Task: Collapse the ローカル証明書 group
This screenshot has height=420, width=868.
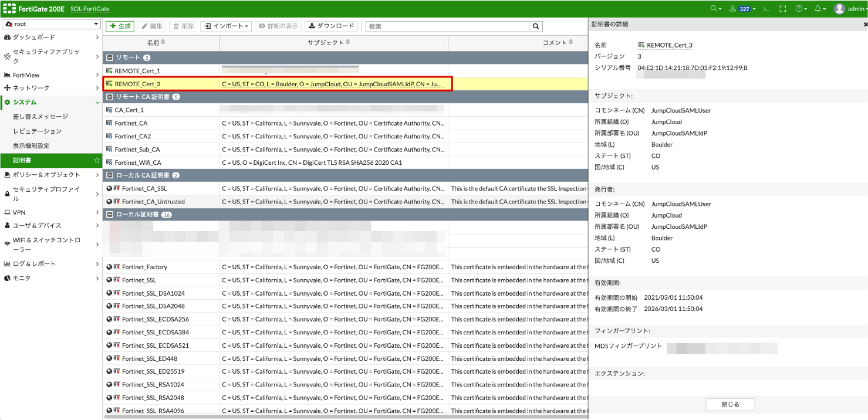Action: coord(109,215)
